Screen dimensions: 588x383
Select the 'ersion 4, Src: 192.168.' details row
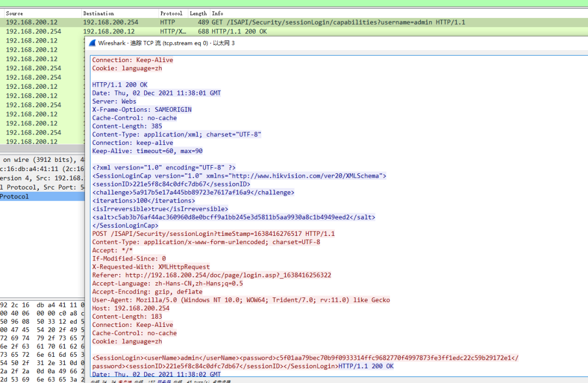point(42,178)
